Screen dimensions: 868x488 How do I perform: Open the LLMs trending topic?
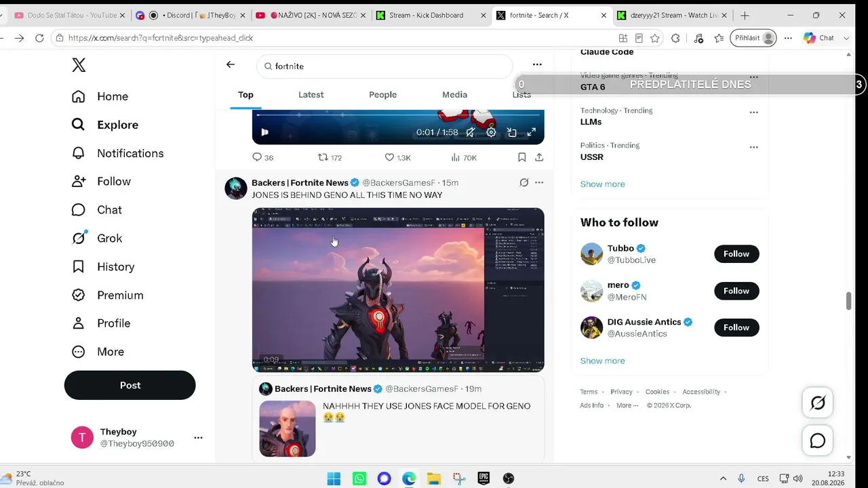pos(591,122)
